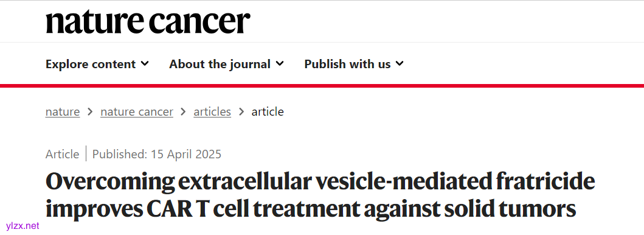Open the articles breadcrumb link
The image size is (644, 235).
click(x=212, y=112)
